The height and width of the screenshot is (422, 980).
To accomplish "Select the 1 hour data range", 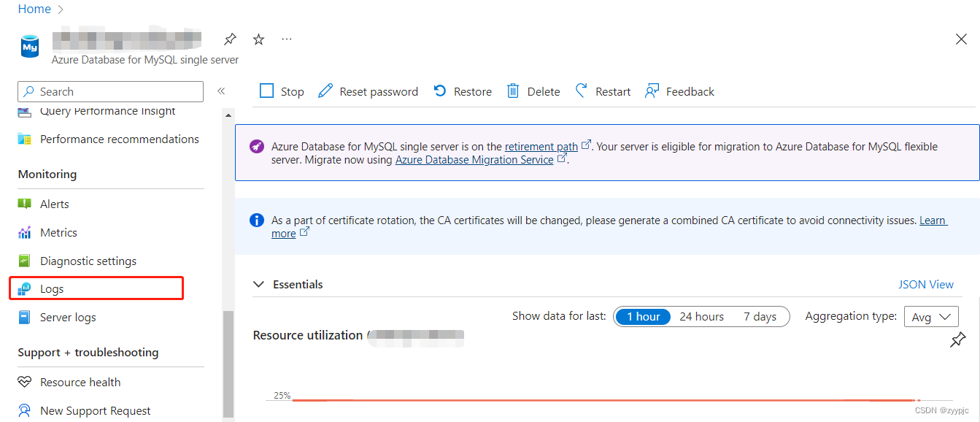I will point(642,316).
